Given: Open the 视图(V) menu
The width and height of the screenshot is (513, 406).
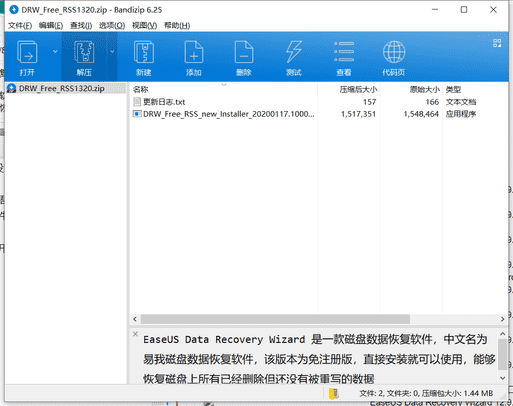Looking at the screenshot, I should point(144,26).
